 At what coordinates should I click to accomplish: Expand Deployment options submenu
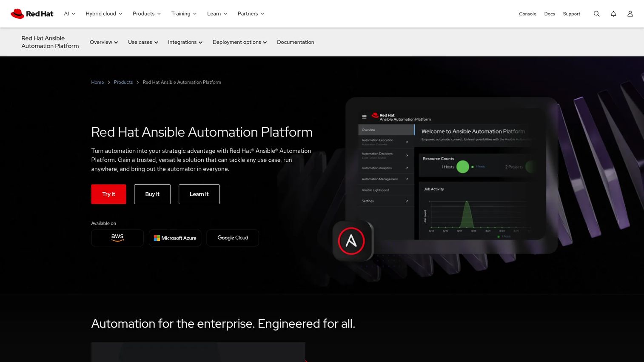239,42
